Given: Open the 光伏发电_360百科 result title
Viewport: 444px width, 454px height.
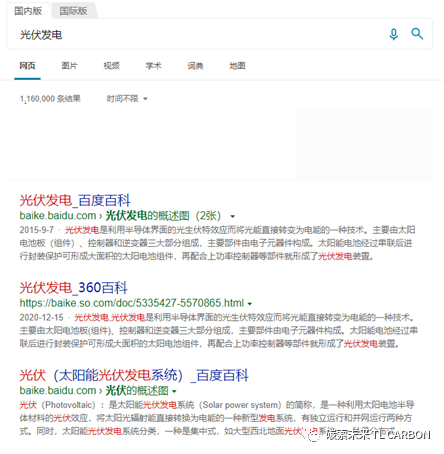Looking at the screenshot, I should click(x=73, y=288).
